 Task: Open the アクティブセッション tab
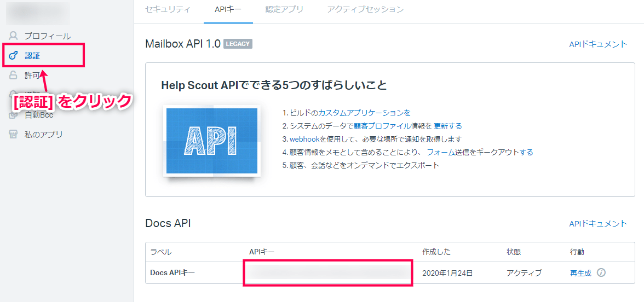pyautogui.click(x=366, y=9)
